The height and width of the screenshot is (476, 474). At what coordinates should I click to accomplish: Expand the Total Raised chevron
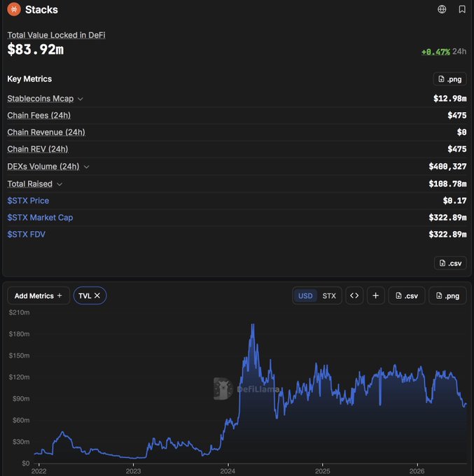tap(60, 184)
